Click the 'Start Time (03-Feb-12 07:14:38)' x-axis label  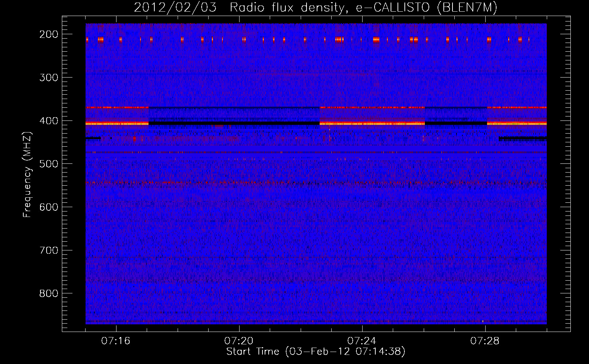coord(316,351)
